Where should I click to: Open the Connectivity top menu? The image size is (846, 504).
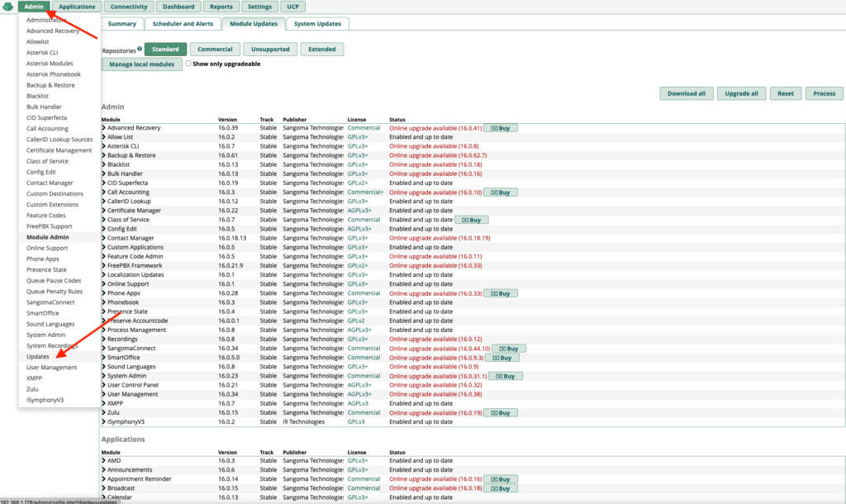(x=129, y=7)
